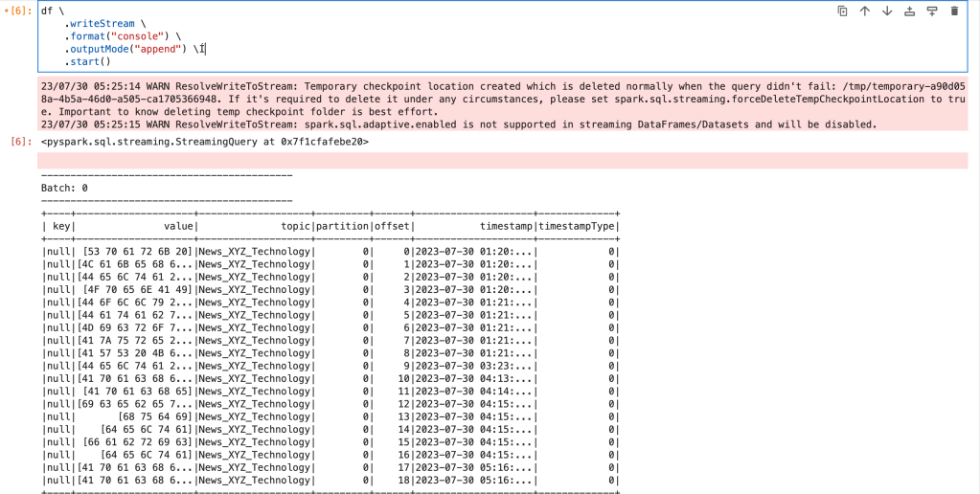Click the input prompt [6] of the code cell
This screenshot has width=980, height=494.
[21, 11]
